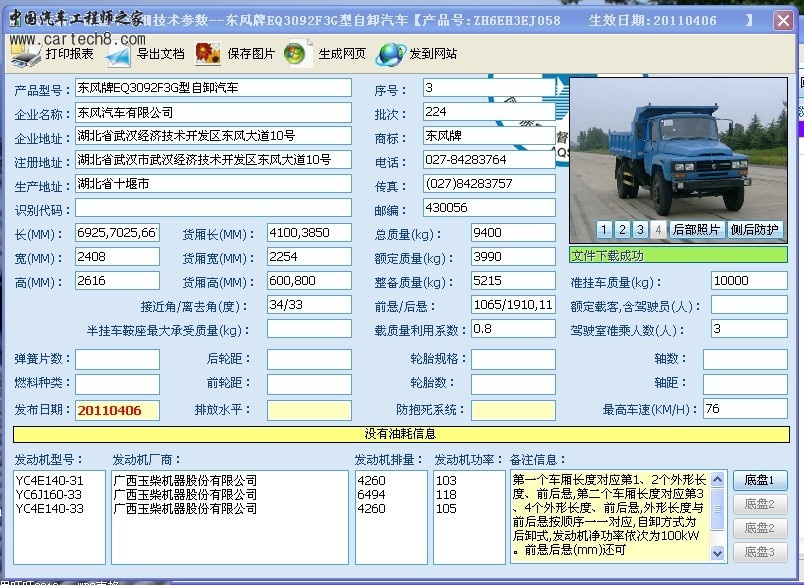804x585 pixels.
Task: Click the 货厢宽 field showing 2254
Action: pos(309,257)
